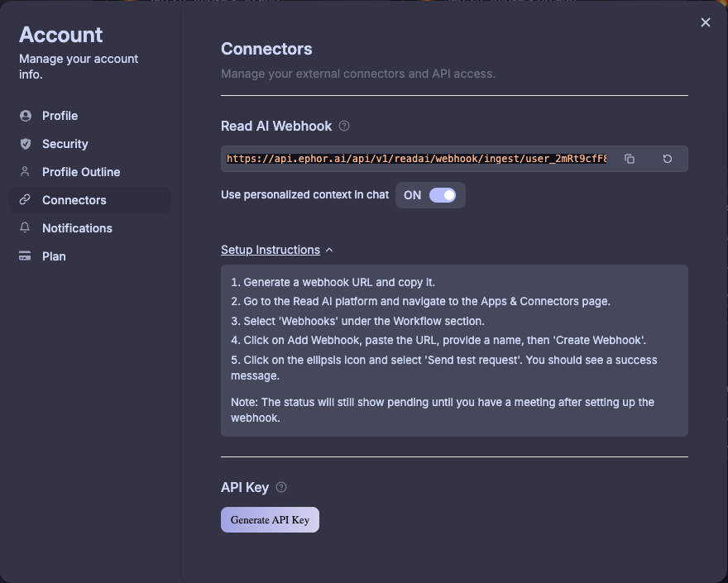Screen dimensions: 728x583
Task: Open the Notifications settings page
Action: click(77, 228)
